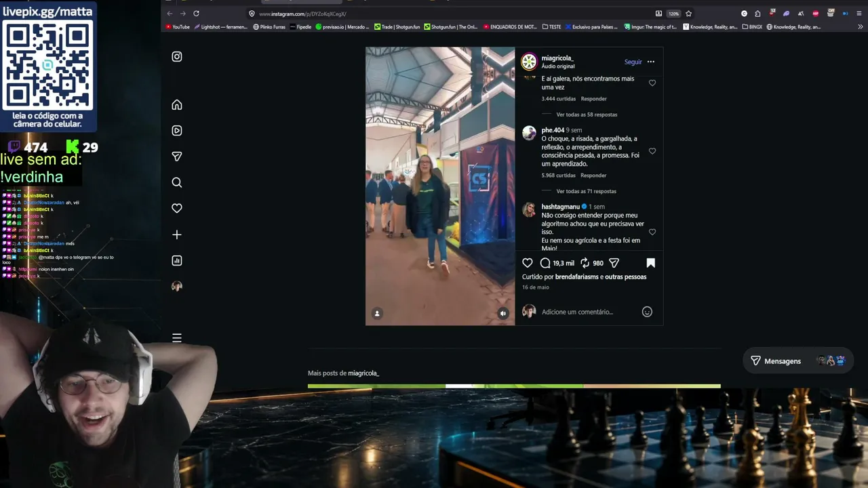
Task: Click the 3.444 curtidas like count
Action: click(558, 99)
